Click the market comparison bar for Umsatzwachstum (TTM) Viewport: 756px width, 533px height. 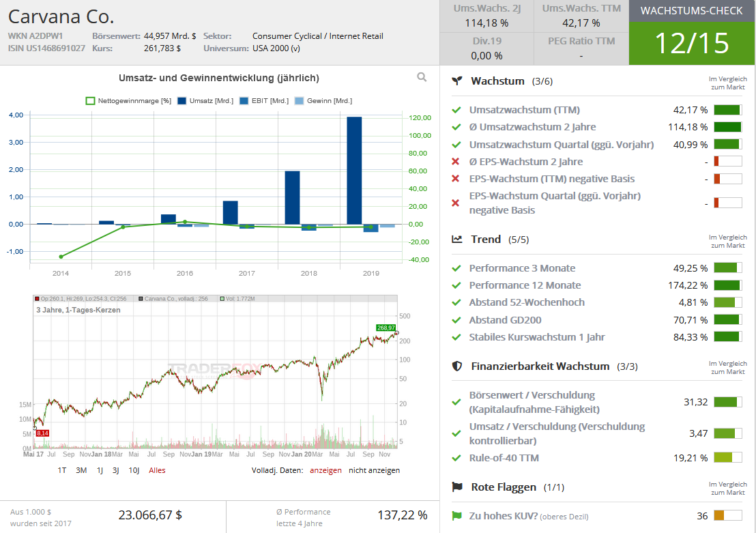tap(727, 110)
